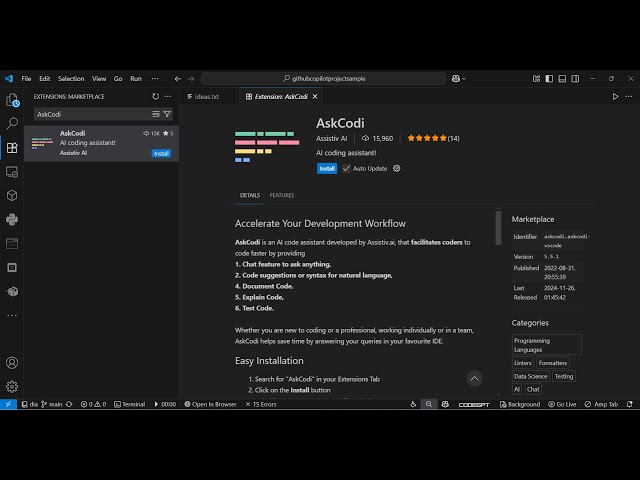Open the cube-shaped activity bar icon
640x480 pixels.
(x=12, y=196)
